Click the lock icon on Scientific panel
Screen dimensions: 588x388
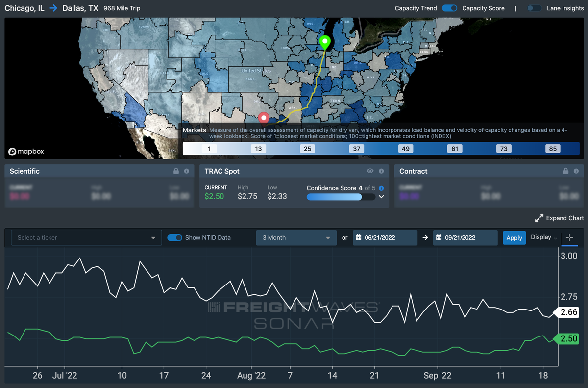(176, 171)
